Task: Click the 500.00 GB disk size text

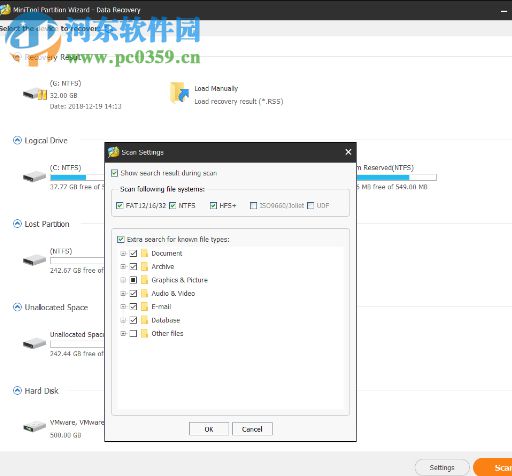Action: [x=65, y=435]
